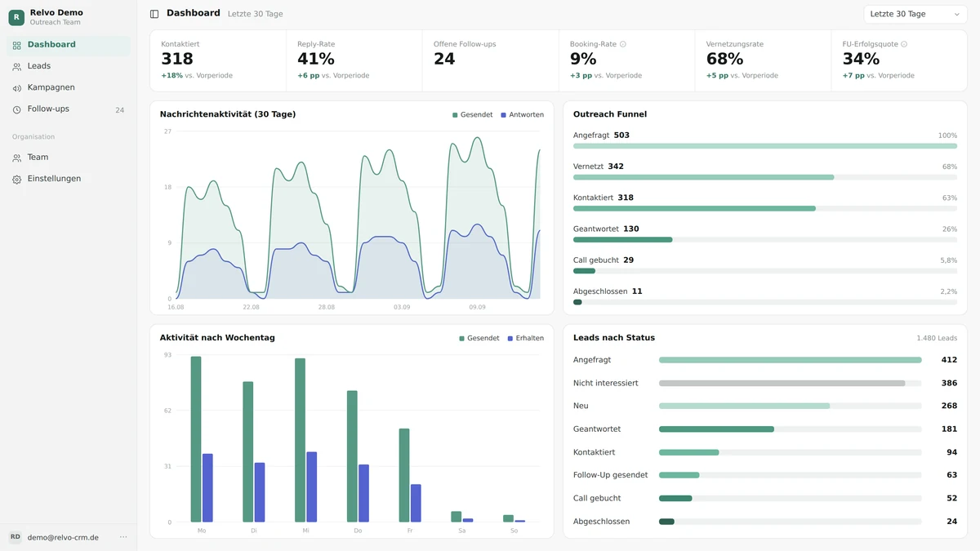Open Einstellungen in the sidebar
The width and height of the screenshot is (980, 551).
(x=69, y=179)
